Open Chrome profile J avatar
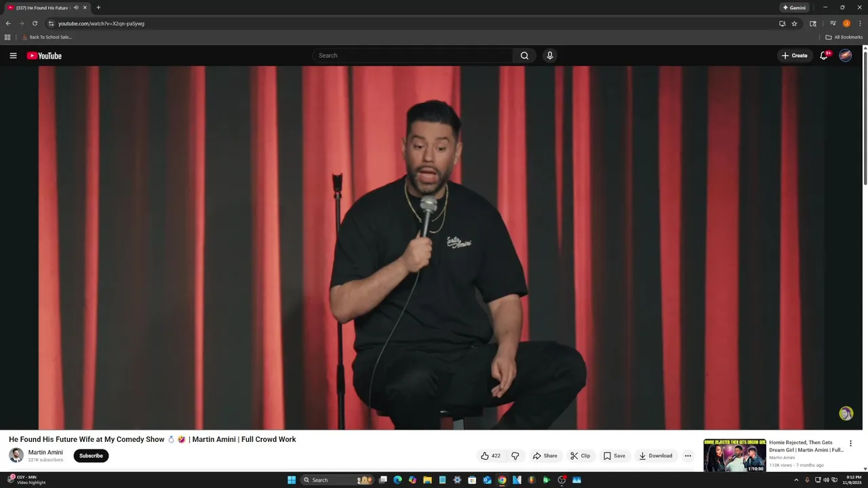868x488 pixels. pyautogui.click(x=846, y=23)
